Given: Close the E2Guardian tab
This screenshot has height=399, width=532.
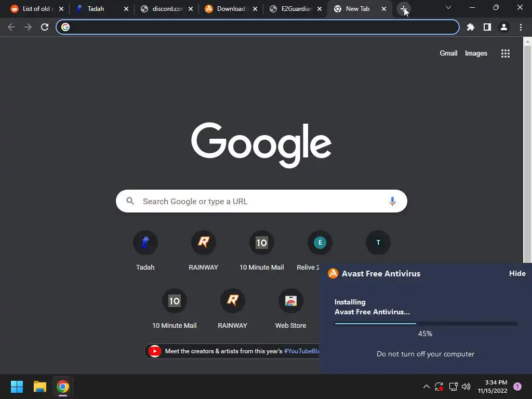Looking at the screenshot, I should pos(320,9).
